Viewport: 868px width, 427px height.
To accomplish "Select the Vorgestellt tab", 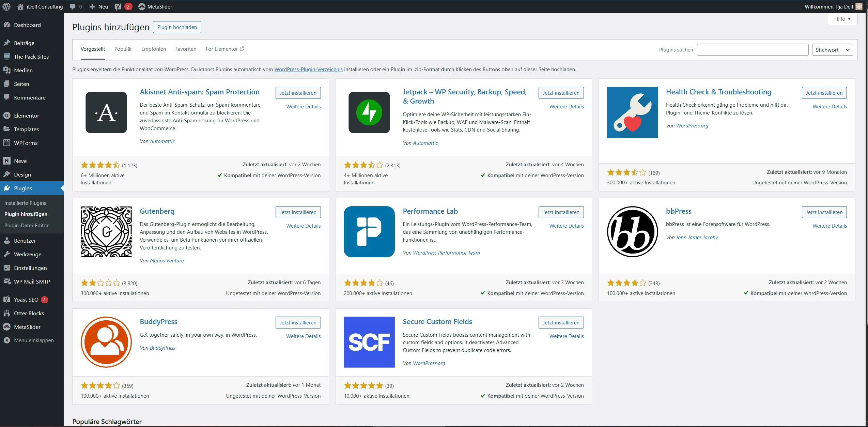I will (93, 49).
